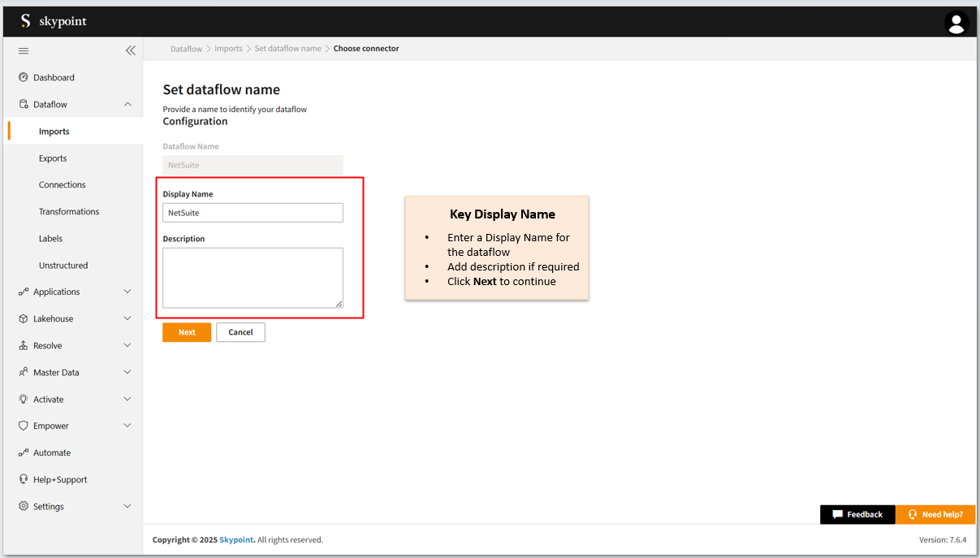Screen dimensions: 980x558
Task: Click the Cancel button
Action: (x=240, y=332)
